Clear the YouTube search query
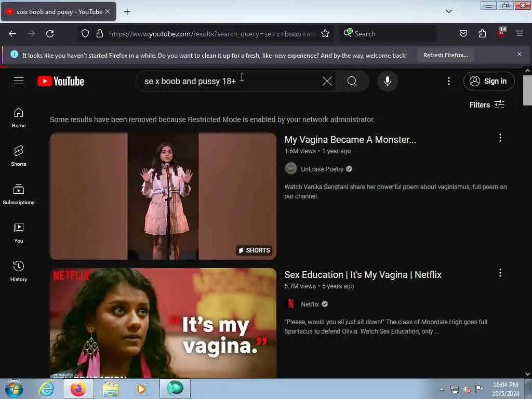Viewport: 532px width, 399px height. [327, 81]
